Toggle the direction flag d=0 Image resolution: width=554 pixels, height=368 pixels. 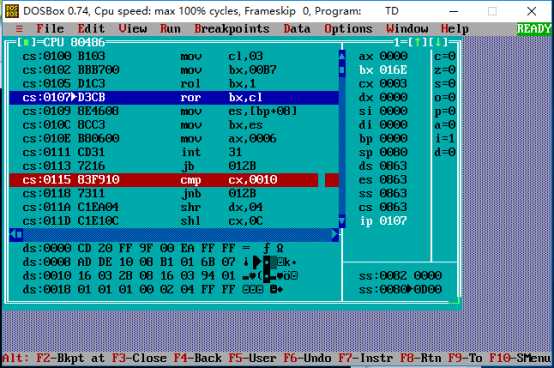coord(445,152)
